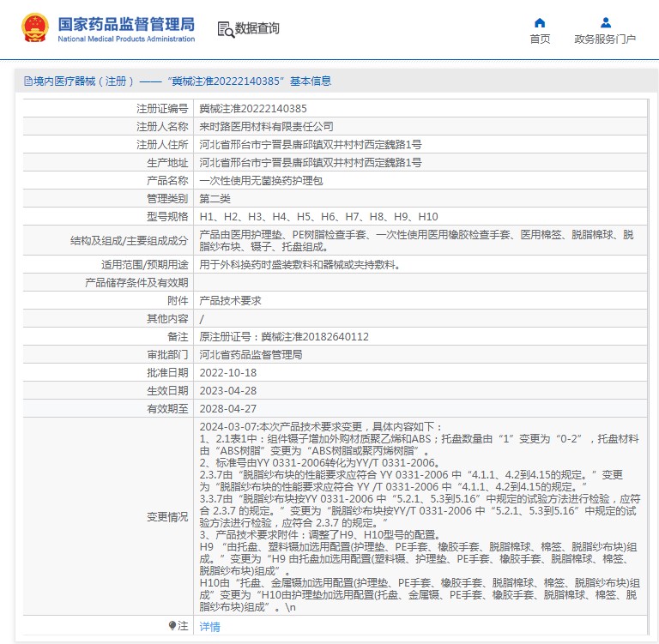Click expiry date 2028-04-27
Image resolution: width=659 pixels, height=644 pixels.
tap(227, 409)
